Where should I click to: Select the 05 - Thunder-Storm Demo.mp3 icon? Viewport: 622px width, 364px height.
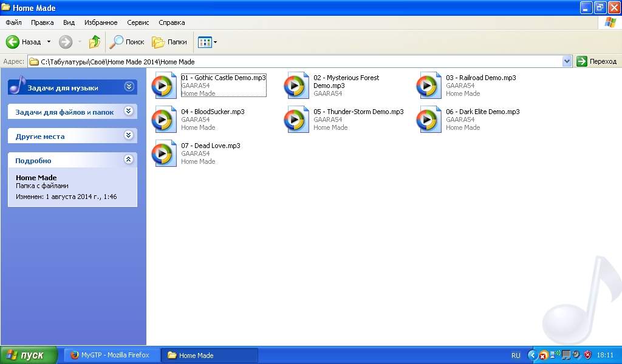click(x=296, y=120)
